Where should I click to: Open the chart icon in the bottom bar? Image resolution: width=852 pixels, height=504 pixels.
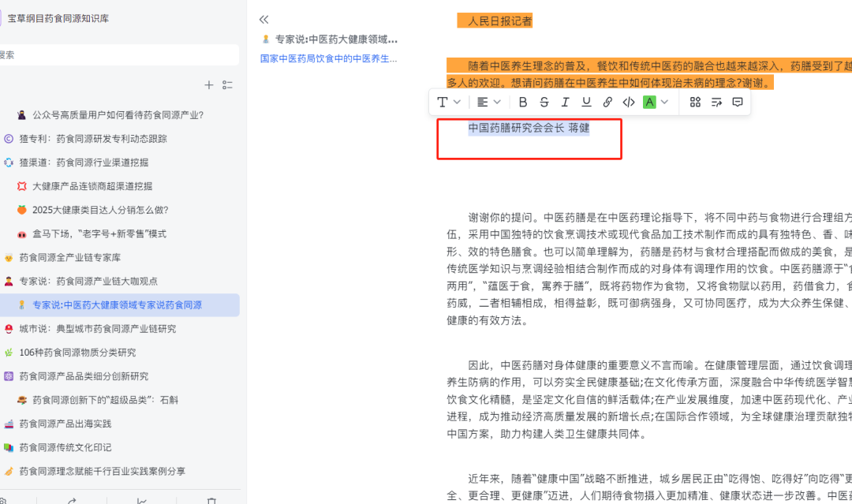pyautogui.click(x=140, y=500)
